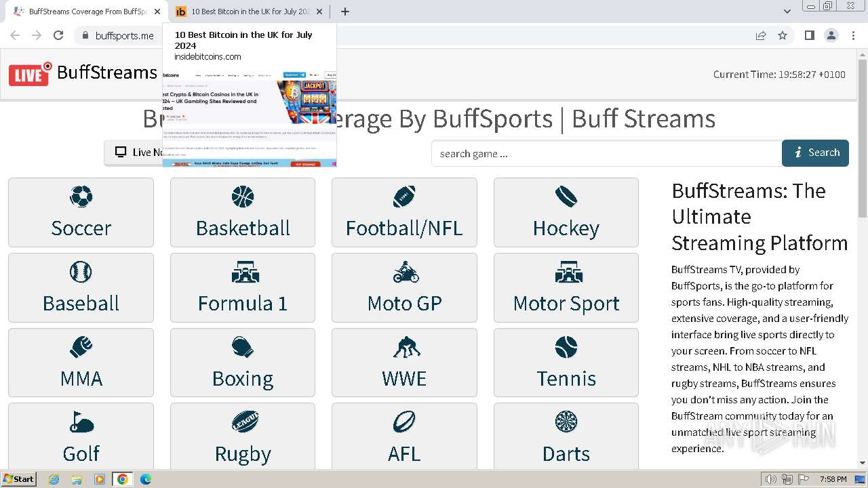Select the American football icon
The width and height of the screenshot is (868, 488).
pos(404,197)
